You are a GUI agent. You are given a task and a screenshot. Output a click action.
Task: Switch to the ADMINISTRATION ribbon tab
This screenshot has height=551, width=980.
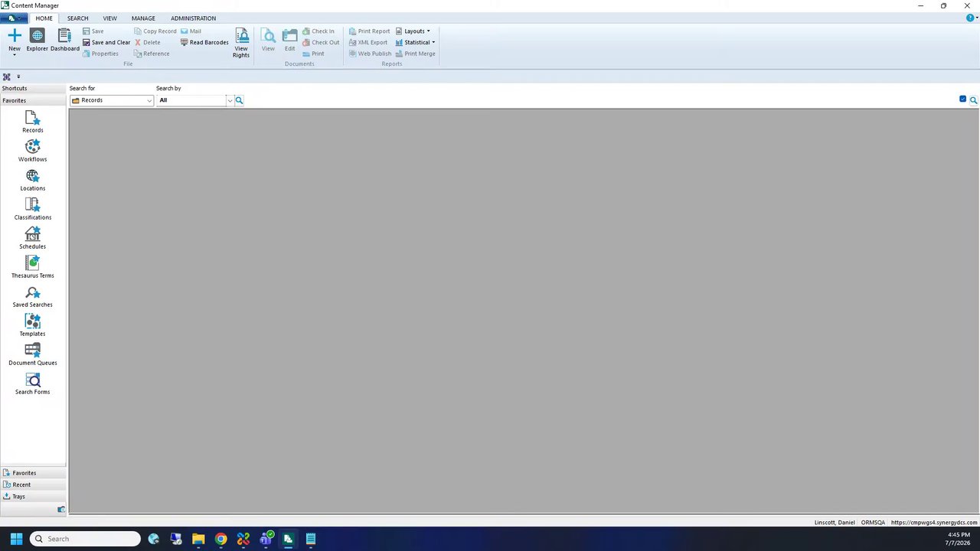pyautogui.click(x=193, y=18)
